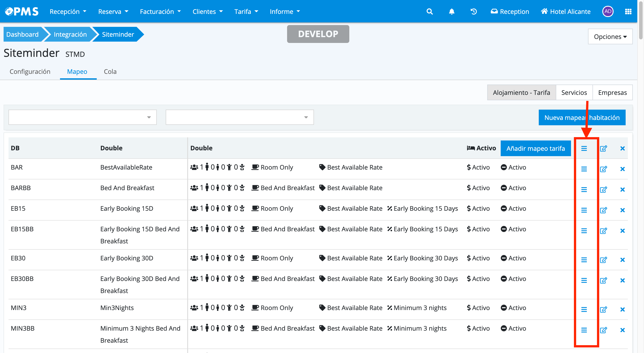Expand the Opciones dropdown
The height and width of the screenshot is (353, 644).
(610, 36)
